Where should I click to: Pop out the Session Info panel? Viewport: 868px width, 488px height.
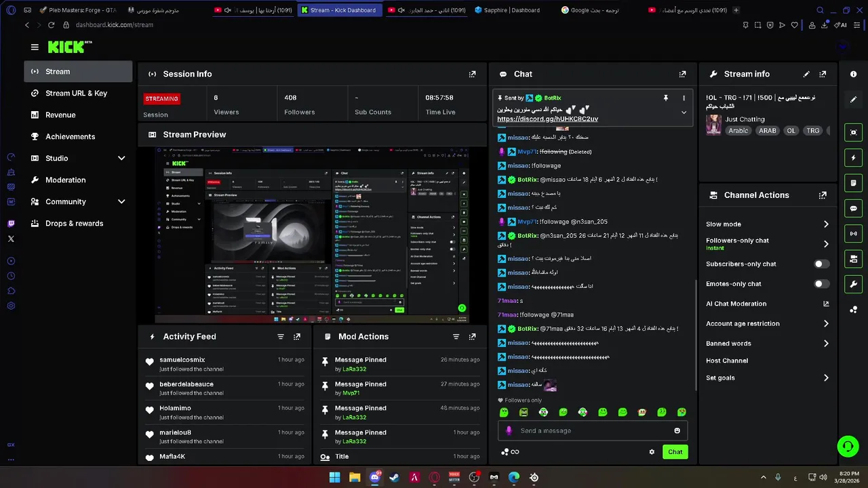[x=473, y=74]
